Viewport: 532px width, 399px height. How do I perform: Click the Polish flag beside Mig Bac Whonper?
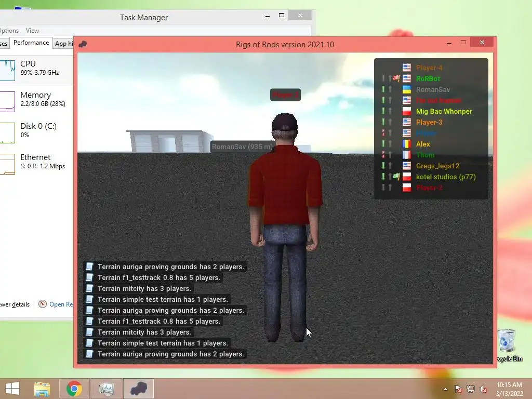pyautogui.click(x=406, y=111)
